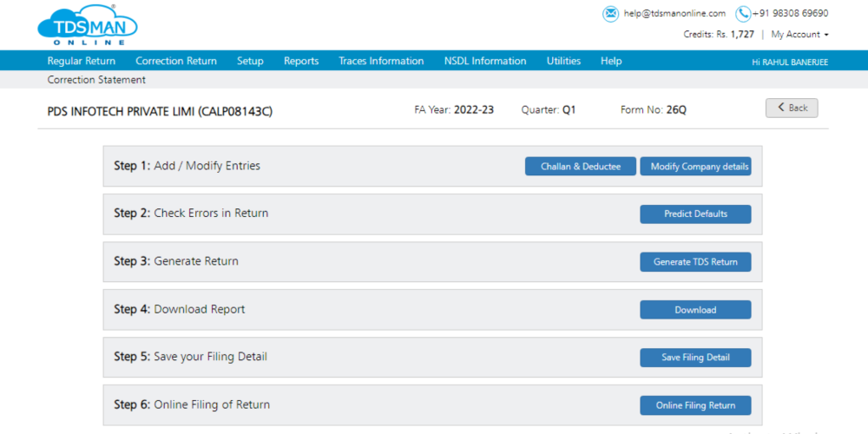Click the Credits: Rs. 1,727 text

[x=719, y=35]
